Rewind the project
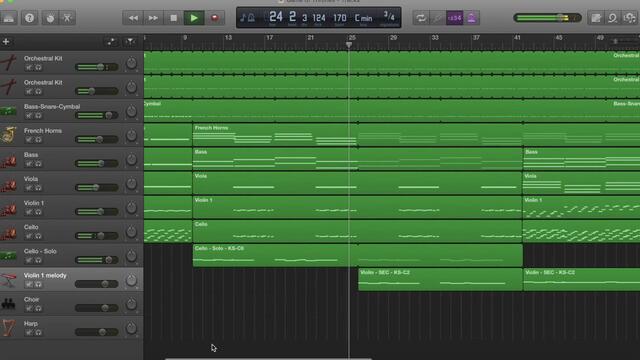640x360 pixels. pos(133,18)
